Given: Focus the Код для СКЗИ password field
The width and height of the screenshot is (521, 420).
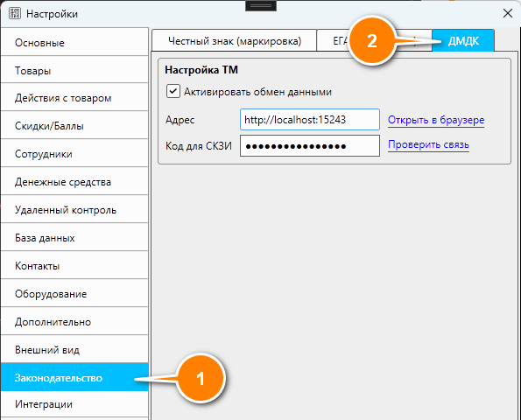Looking at the screenshot, I should click(x=310, y=145).
